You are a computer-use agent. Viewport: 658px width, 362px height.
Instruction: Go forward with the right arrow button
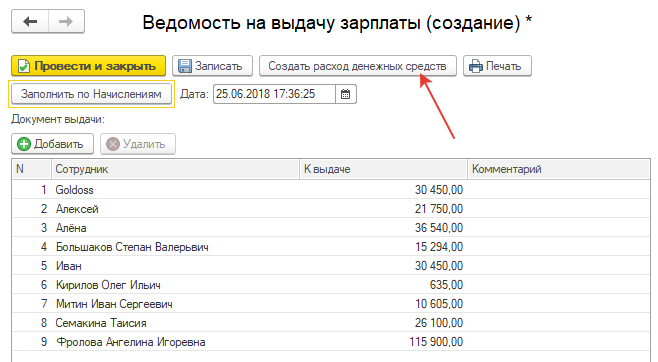66,21
